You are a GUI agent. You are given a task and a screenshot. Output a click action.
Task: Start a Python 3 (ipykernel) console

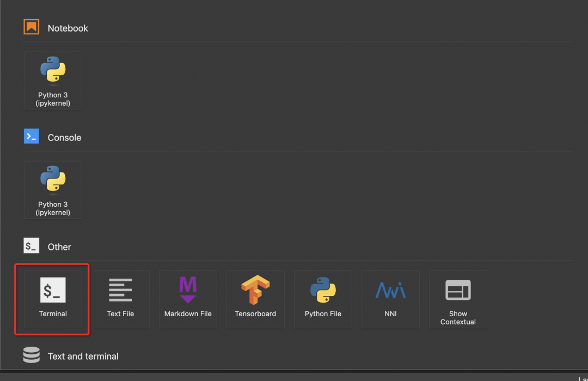point(52,189)
